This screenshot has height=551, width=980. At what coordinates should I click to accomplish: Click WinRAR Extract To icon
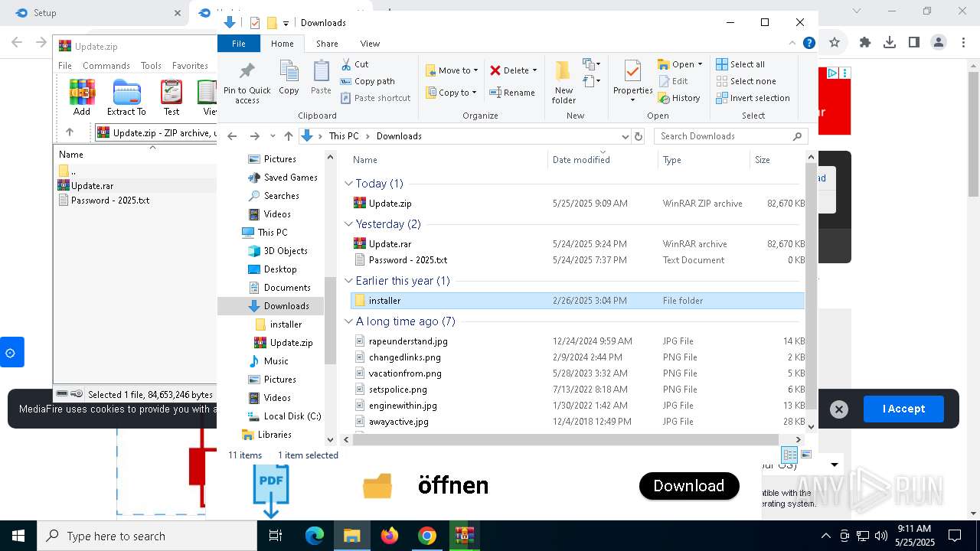click(x=126, y=97)
